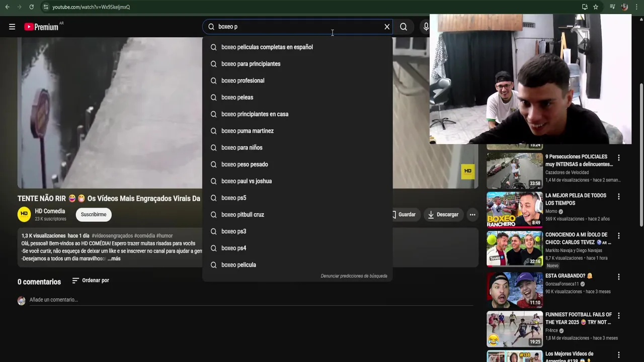The height and width of the screenshot is (362, 644).
Task: Open channel 'Cazadores de Velocidad'
Action: (x=567, y=172)
